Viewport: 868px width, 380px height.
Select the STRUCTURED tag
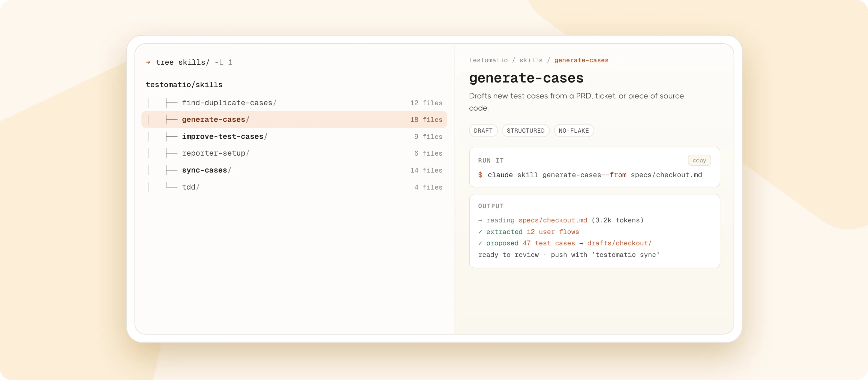pyautogui.click(x=525, y=130)
